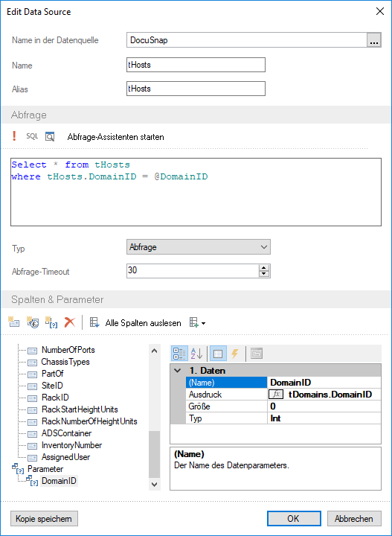Screen dimensions: 392x536
Task: Click the column icon beside RackID
Action: [x=33, y=398]
